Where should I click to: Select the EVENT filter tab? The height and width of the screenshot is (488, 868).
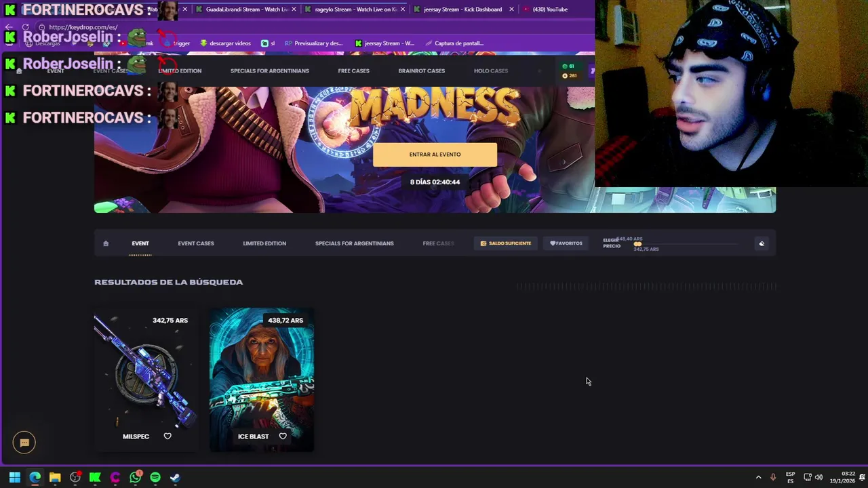(x=140, y=243)
